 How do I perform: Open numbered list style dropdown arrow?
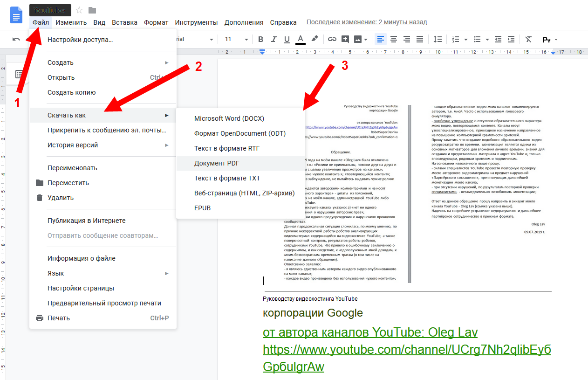(466, 40)
